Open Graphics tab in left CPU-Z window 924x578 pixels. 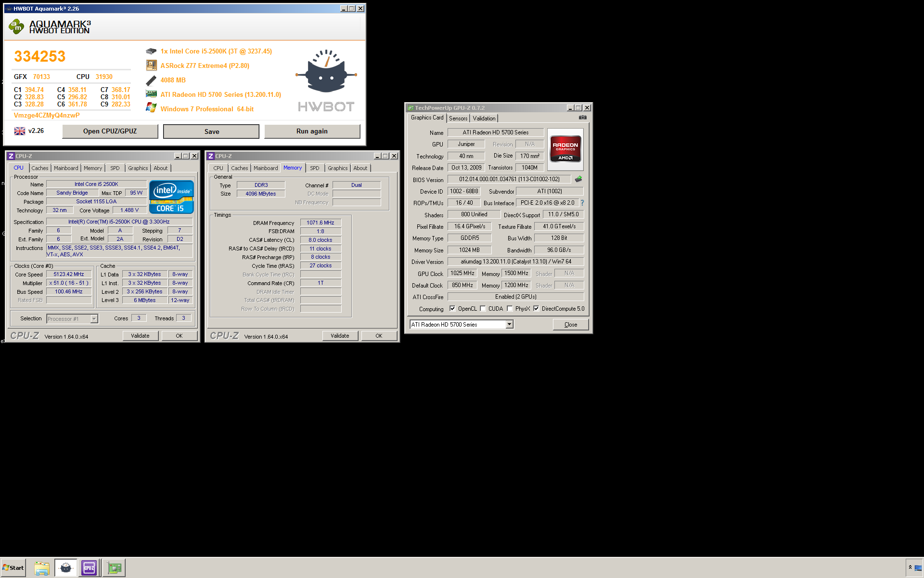pos(138,168)
